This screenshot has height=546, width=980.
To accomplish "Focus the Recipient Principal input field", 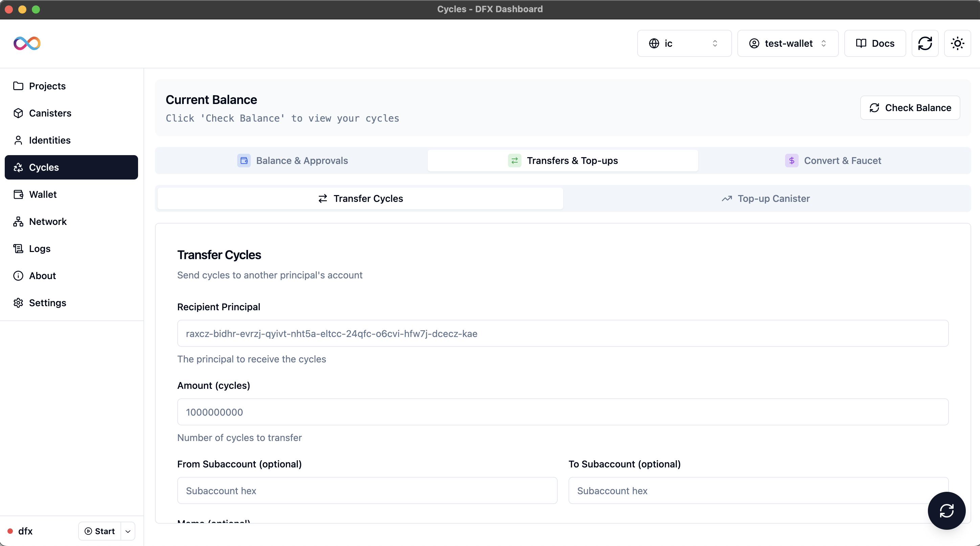I will click(562, 333).
